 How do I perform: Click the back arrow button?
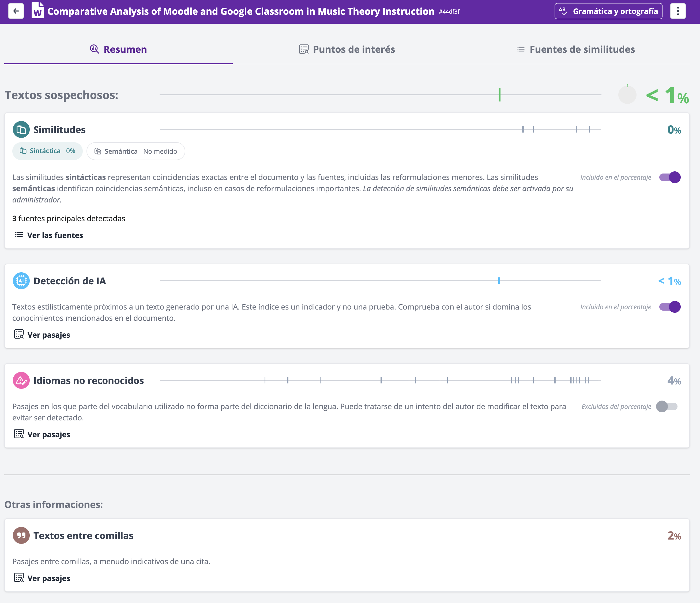click(x=16, y=11)
